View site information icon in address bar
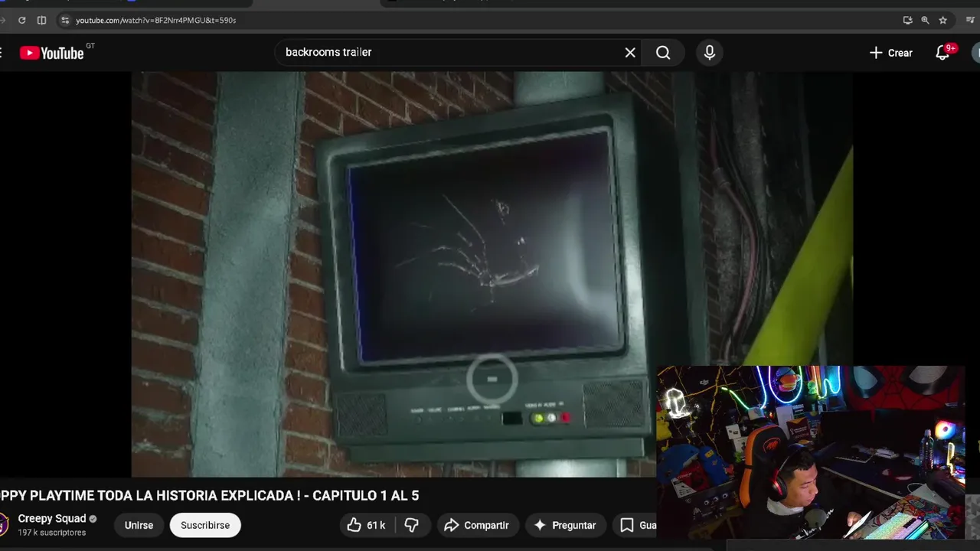Viewport: 980px width, 551px height. pos(65,20)
